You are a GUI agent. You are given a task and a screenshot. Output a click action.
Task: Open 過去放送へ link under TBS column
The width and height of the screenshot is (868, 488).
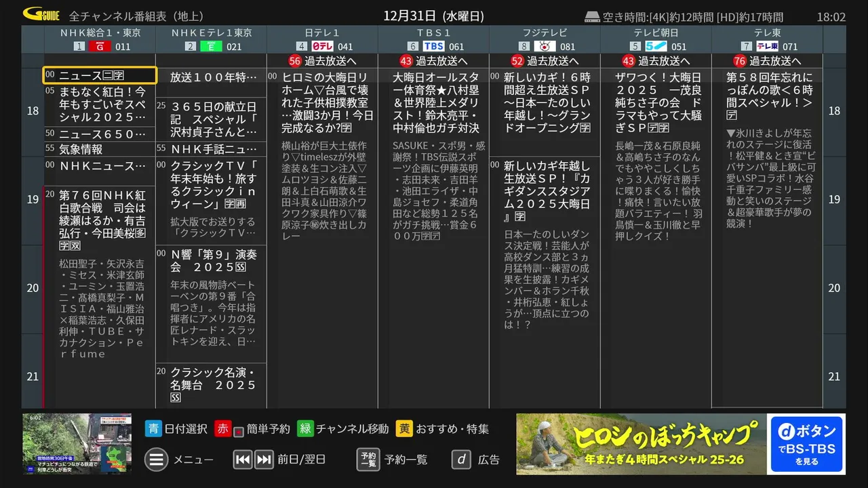pos(441,60)
